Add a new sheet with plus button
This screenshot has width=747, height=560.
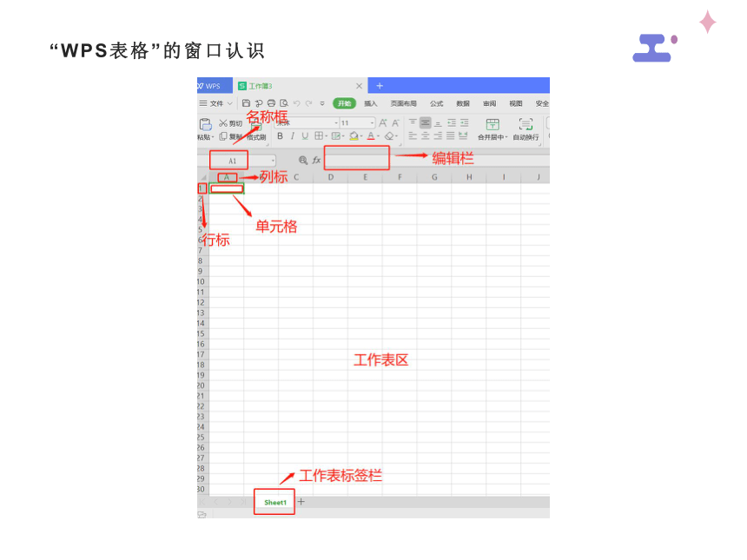(x=301, y=502)
